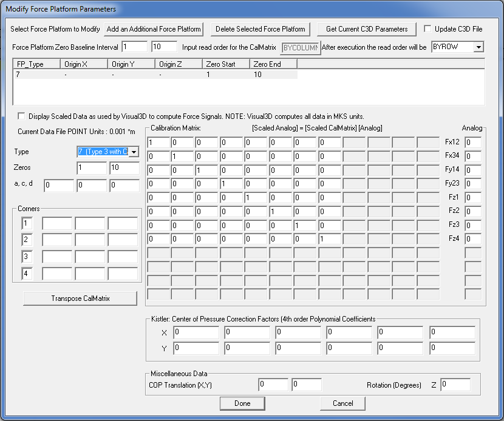Click Corner 2 second coordinate field
Screen dimensions: 504x421
point(90,240)
